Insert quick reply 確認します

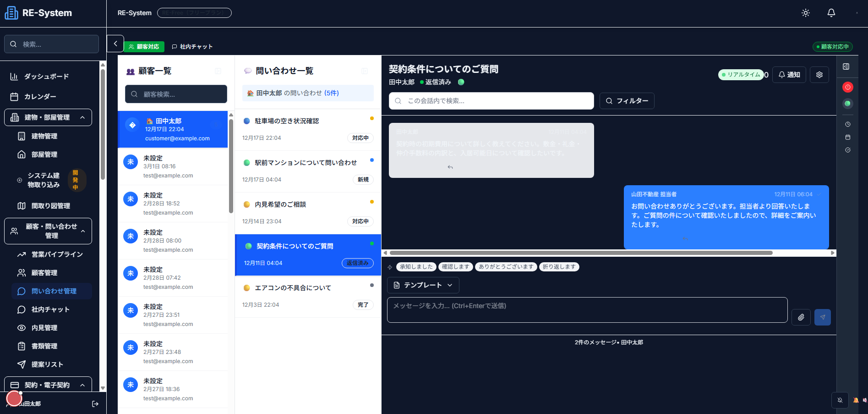tap(456, 267)
